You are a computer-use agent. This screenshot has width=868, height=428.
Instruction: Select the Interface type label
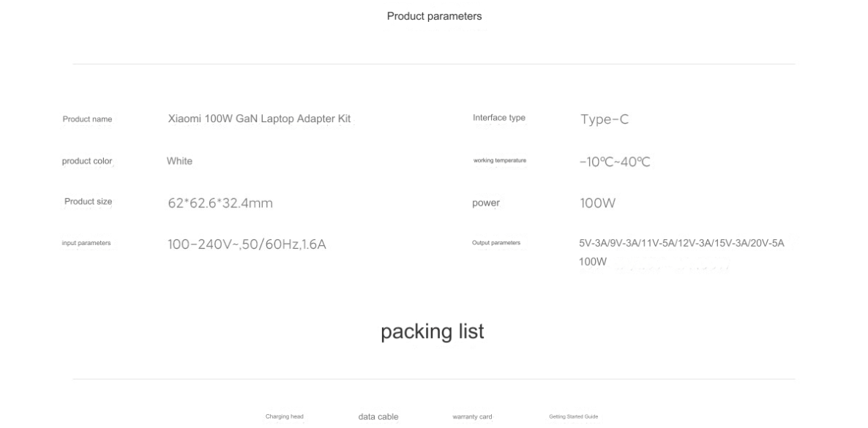pyautogui.click(x=498, y=117)
